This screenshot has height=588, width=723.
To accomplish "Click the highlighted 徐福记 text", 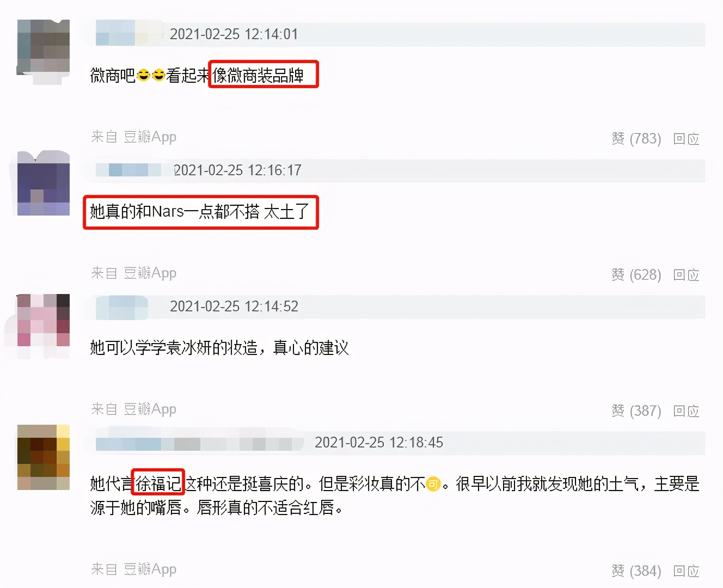I will 158,482.
